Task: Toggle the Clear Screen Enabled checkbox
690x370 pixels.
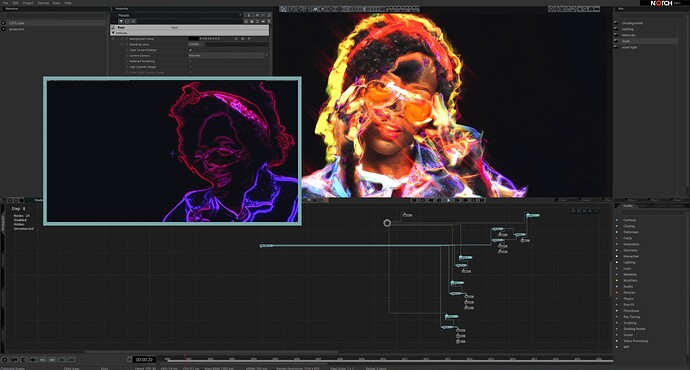Action: click(190, 50)
